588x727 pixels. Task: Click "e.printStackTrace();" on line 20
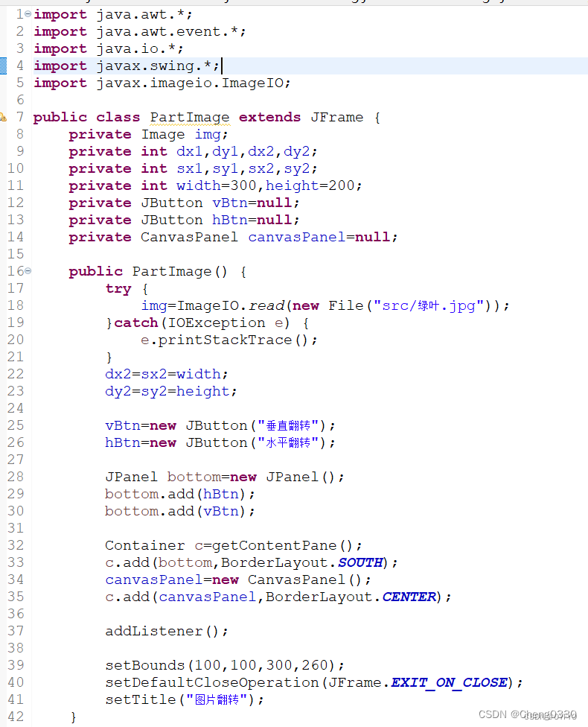click(229, 340)
